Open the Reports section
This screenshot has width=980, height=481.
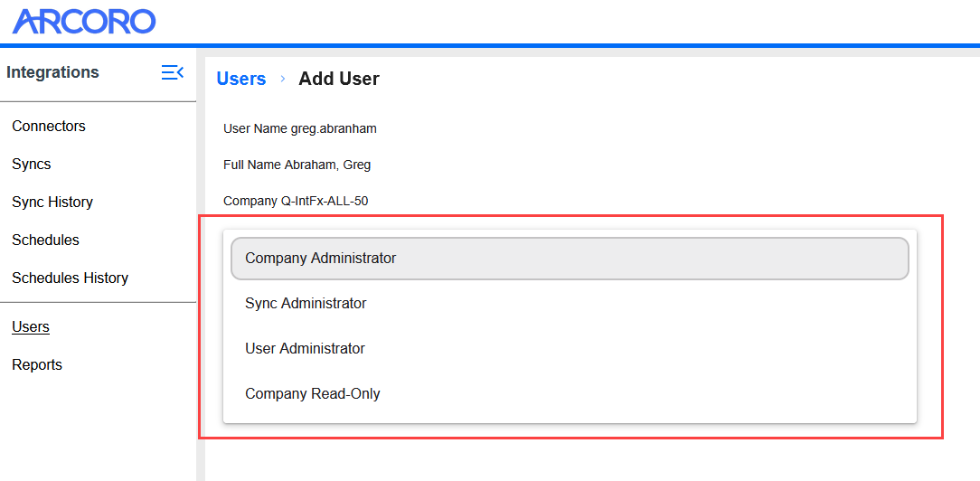point(37,364)
